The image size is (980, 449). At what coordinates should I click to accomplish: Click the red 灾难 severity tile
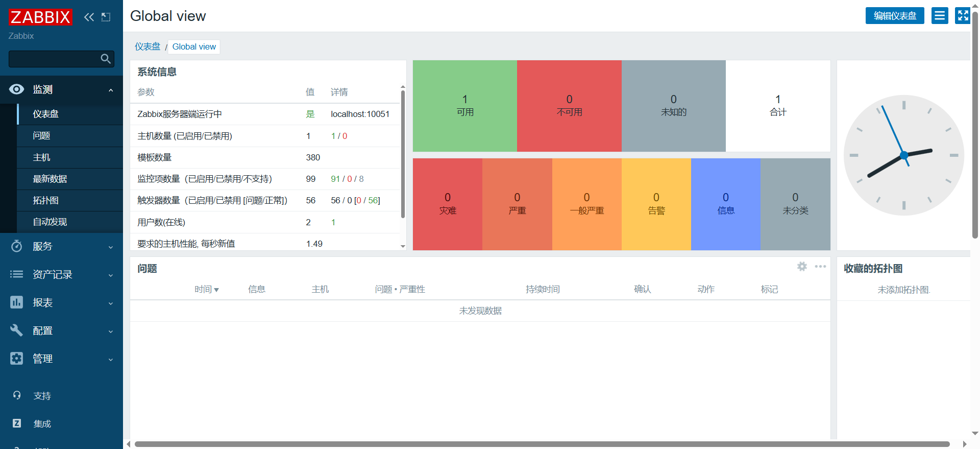coord(447,204)
